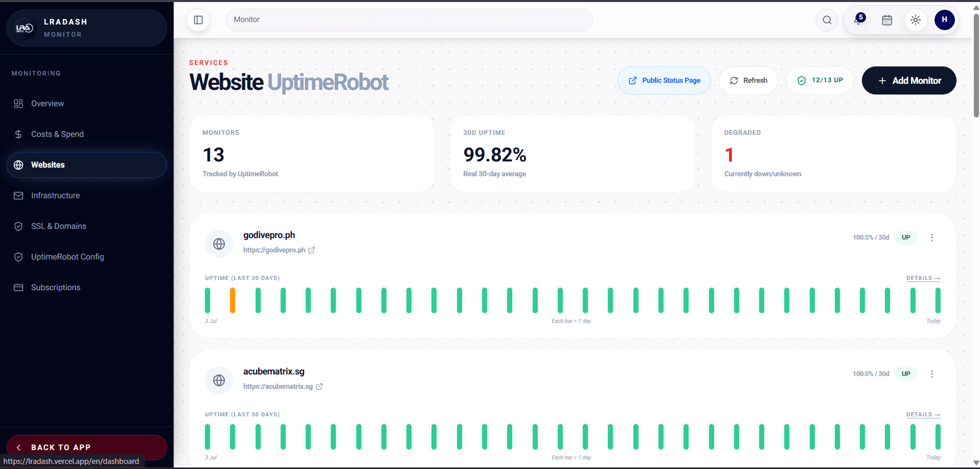Open the Public Status Page

tap(664, 81)
